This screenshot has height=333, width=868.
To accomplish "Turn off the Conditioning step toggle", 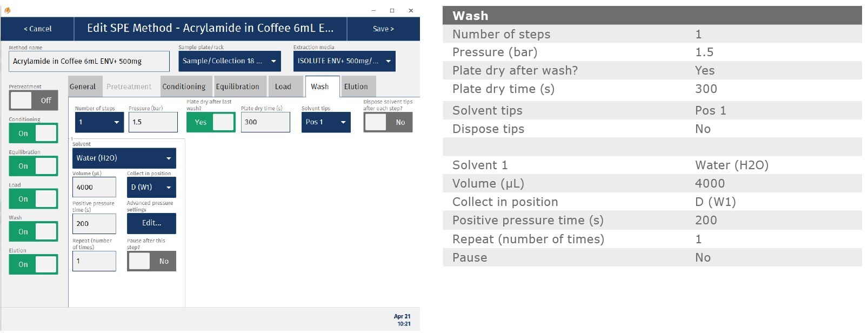I will click(34, 134).
